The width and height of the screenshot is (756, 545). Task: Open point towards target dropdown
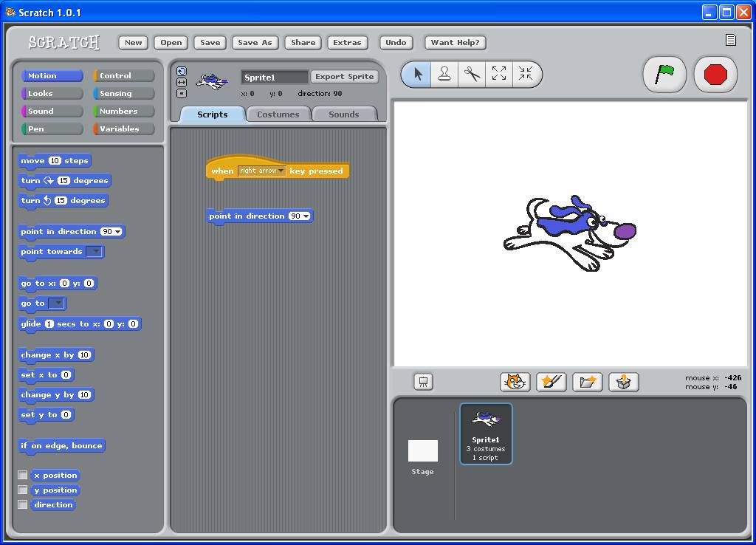(x=94, y=251)
